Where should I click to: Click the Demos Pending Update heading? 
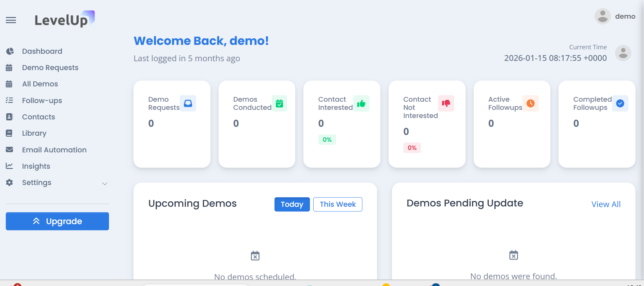pyautogui.click(x=465, y=203)
